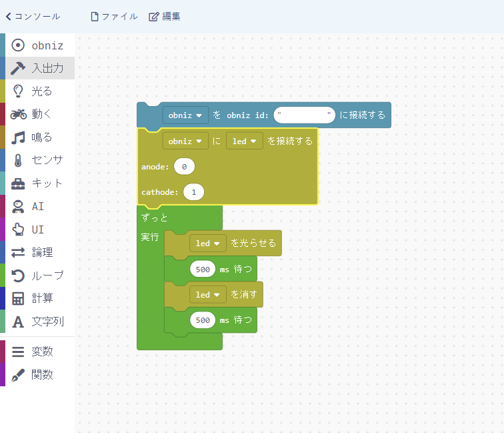Image resolution: width=504 pixels, height=433 pixels.
Task: Open the ループ category label
Action: coord(47,276)
